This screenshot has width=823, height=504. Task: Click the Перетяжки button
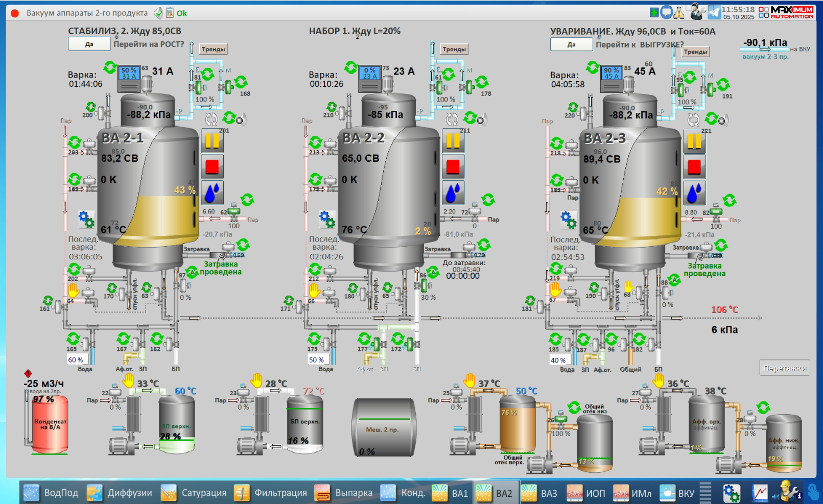[784, 368]
